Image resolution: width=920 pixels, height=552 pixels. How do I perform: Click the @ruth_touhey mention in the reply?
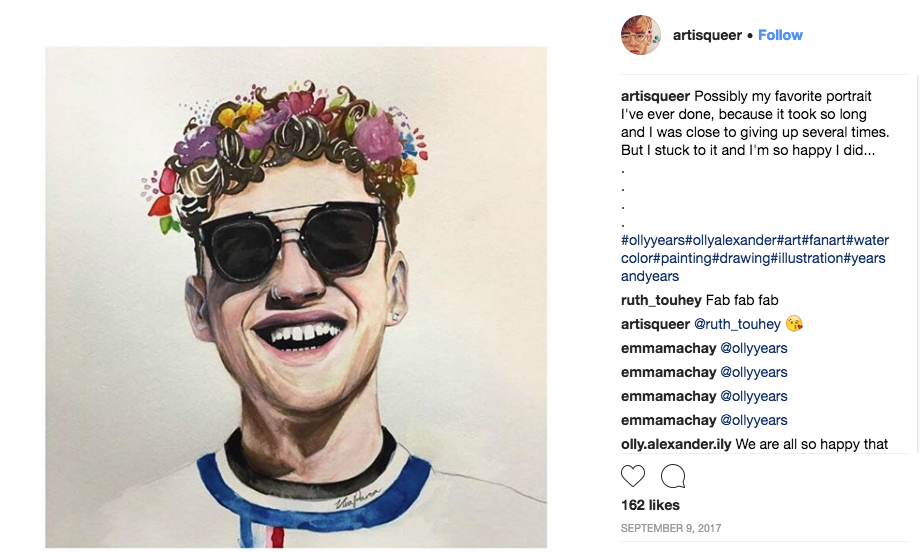738,324
